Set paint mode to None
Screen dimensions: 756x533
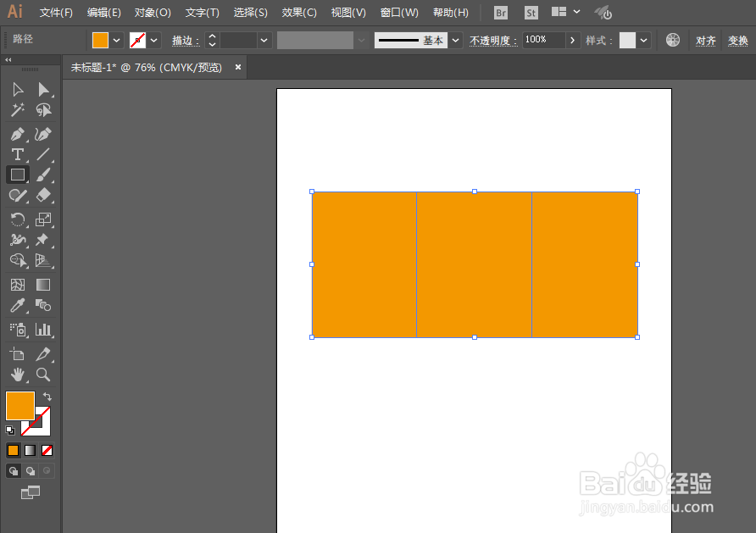pos(47,450)
